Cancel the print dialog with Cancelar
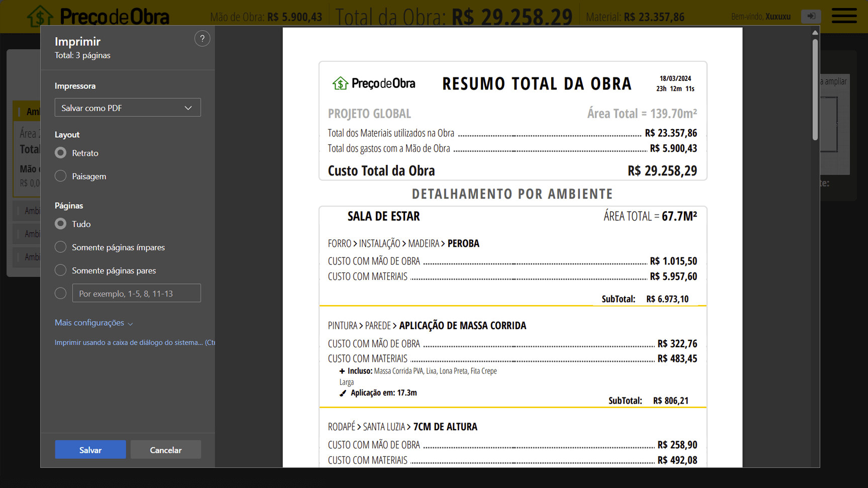868x488 pixels. (165, 449)
